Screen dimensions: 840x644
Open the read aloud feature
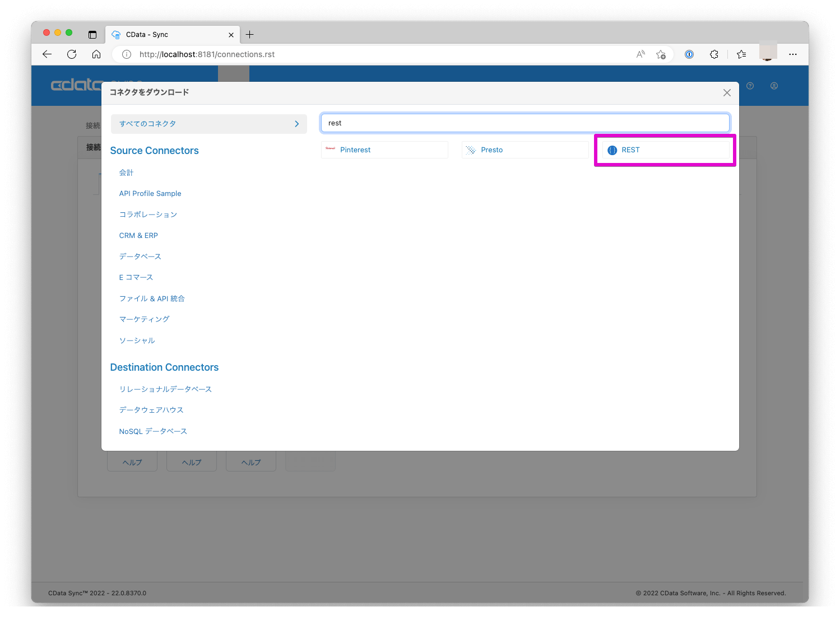pyautogui.click(x=641, y=54)
